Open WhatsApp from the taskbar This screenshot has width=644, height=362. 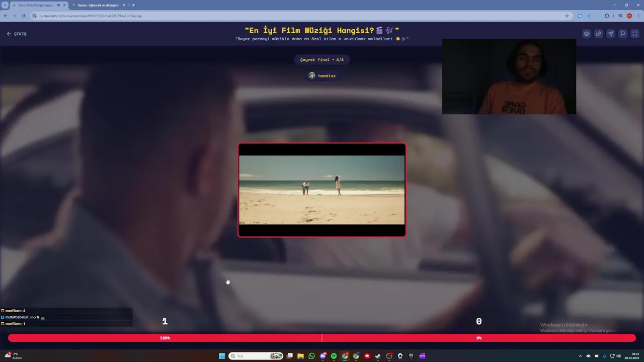(311, 356)
